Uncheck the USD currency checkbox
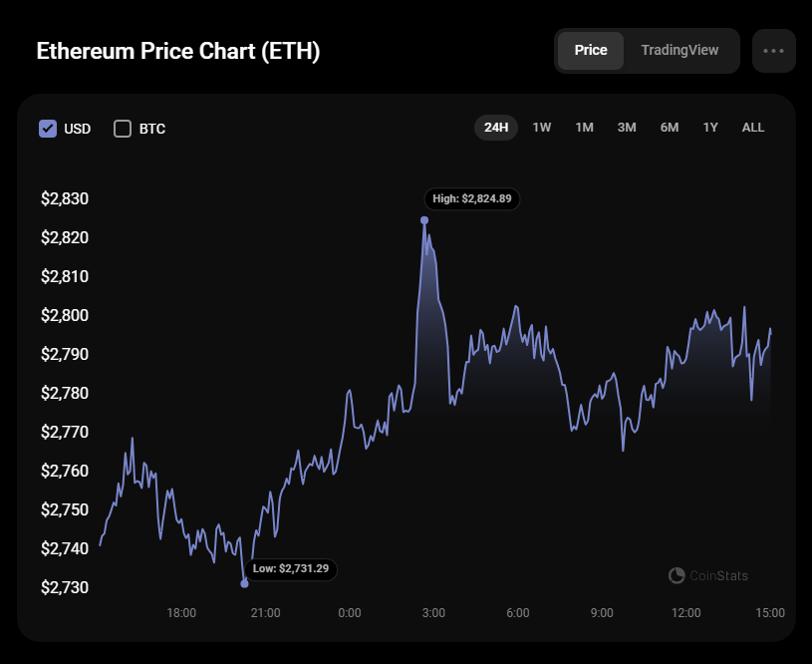The height and width of the screenshot is (664, 812). (48, 129)
